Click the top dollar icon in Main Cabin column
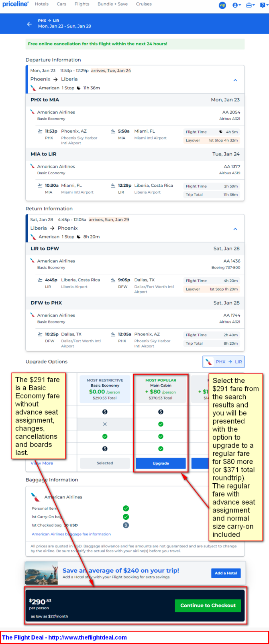The height and width of the screenshot is (644, 269). coord(161,412)
